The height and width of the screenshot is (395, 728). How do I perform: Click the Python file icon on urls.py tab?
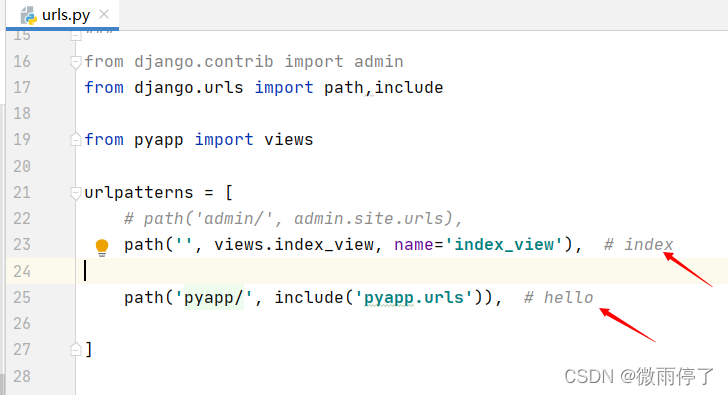coord(28,15)
